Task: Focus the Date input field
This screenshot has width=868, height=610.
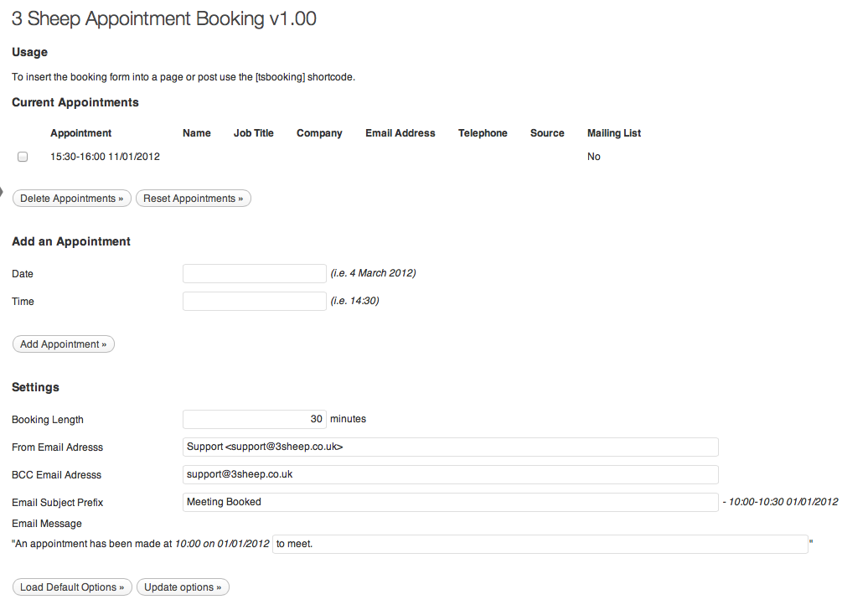Action: [x=255, y=273]
